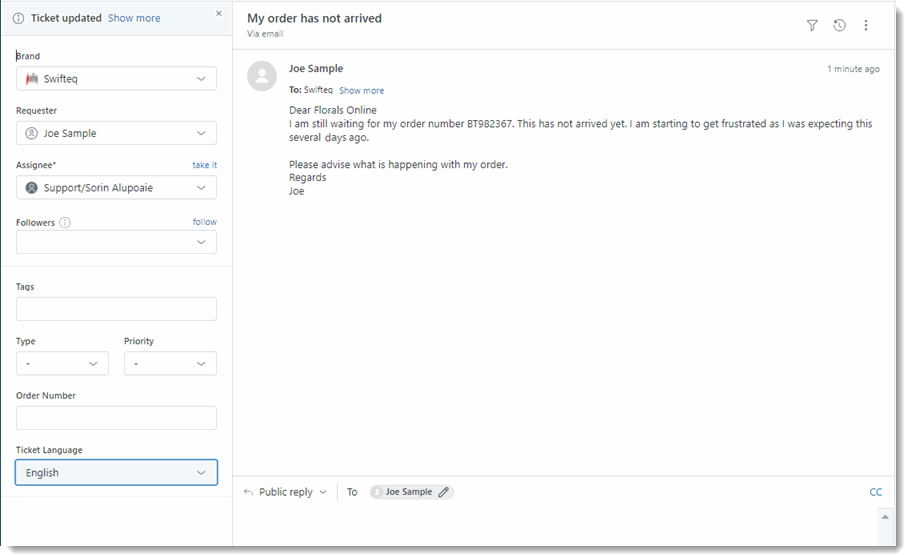Click the take it link
This screenshot has height=555, width=905.
[205, 165]
